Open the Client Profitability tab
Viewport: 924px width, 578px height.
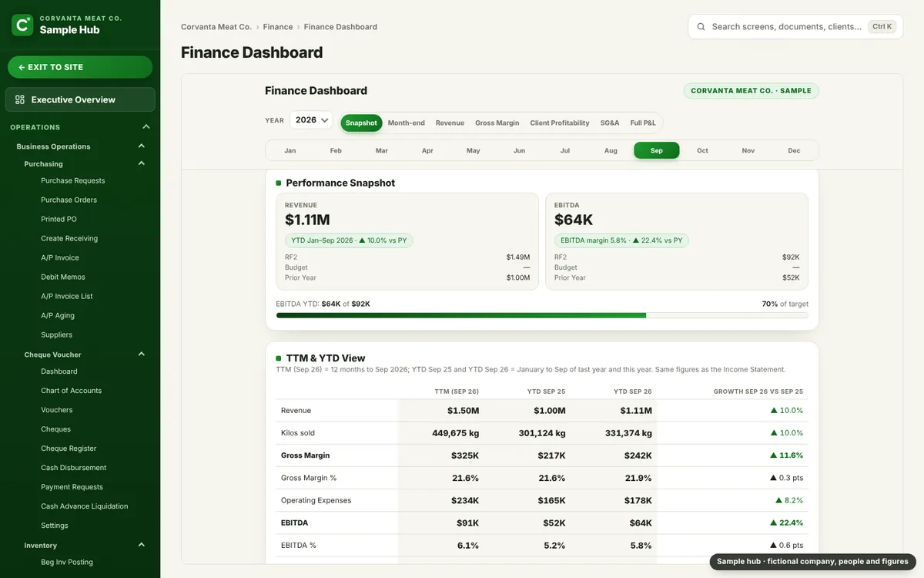click(x=560, y=123)
